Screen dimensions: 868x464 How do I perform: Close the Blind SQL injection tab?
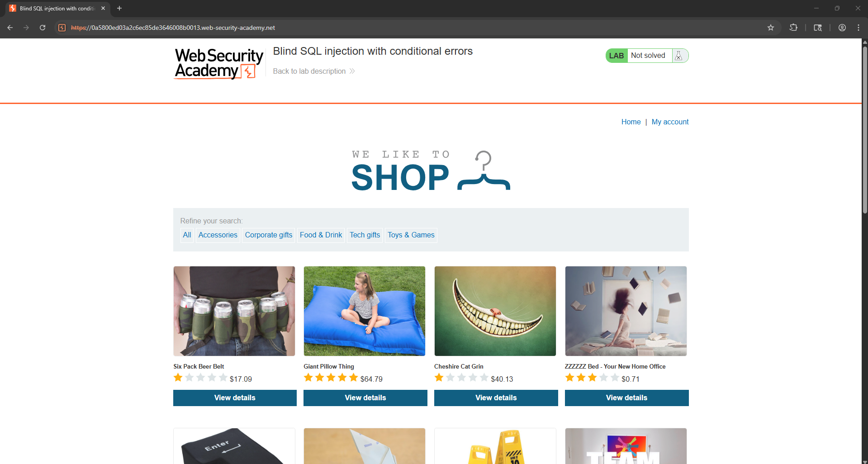pos(103,8)
